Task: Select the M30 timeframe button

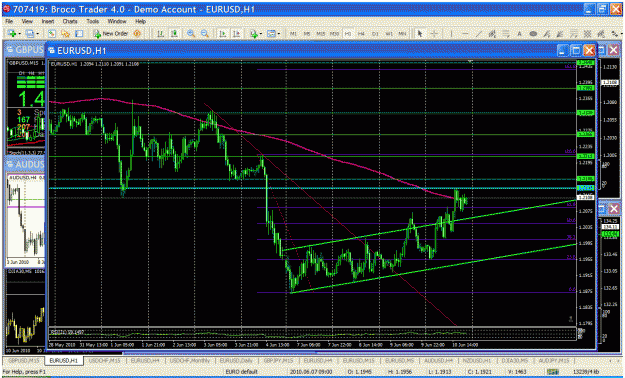Action: pyautogui.click(x=334, y=34)
